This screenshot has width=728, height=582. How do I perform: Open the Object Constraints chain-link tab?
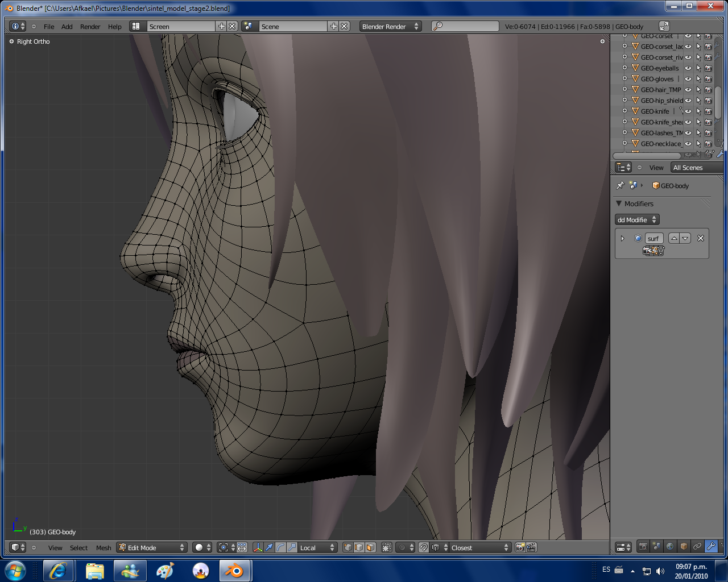point(697,547)
